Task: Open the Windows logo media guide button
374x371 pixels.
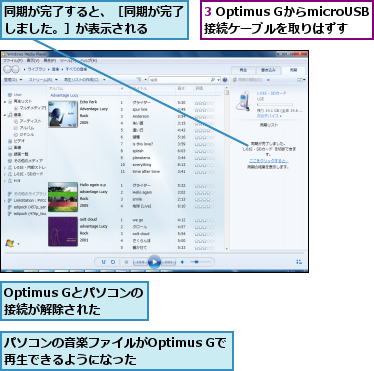Action: click(10, 244)
